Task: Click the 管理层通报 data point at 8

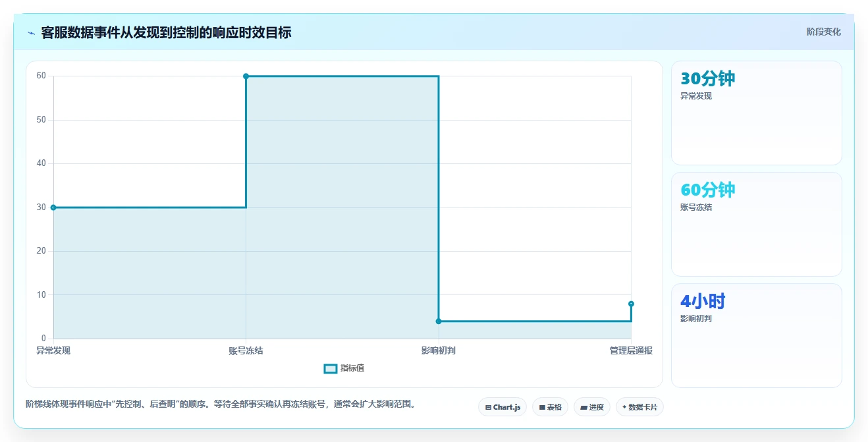Action: click(x=631, y=304)
